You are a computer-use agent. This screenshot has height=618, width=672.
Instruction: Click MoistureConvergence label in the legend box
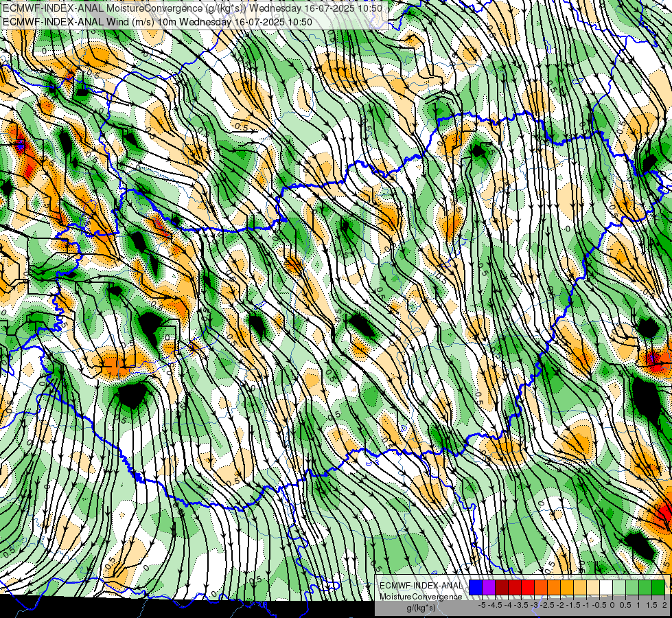(421, 597)
